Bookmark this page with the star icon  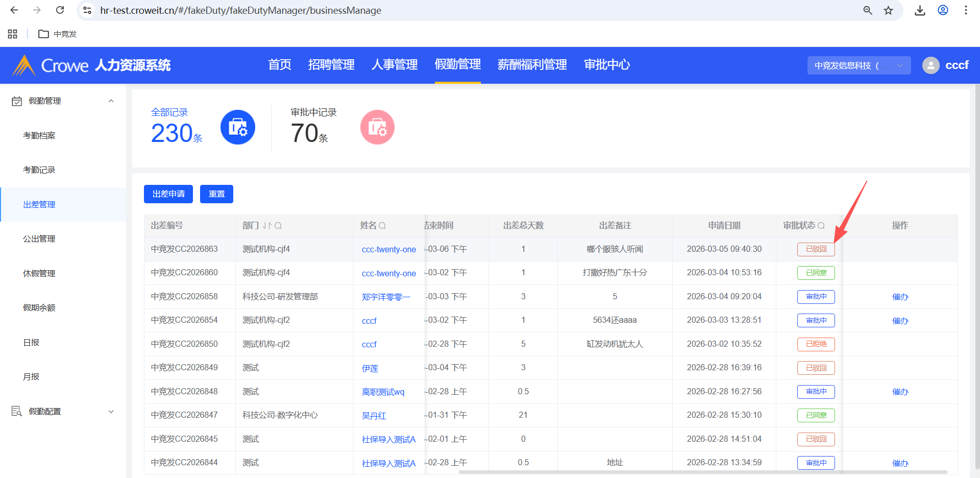tap(888, 10)
